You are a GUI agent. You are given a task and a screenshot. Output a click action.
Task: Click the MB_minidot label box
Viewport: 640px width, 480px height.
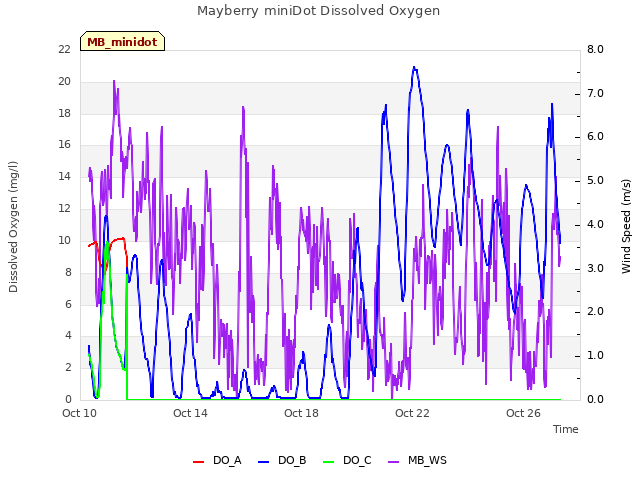(122, 41)
